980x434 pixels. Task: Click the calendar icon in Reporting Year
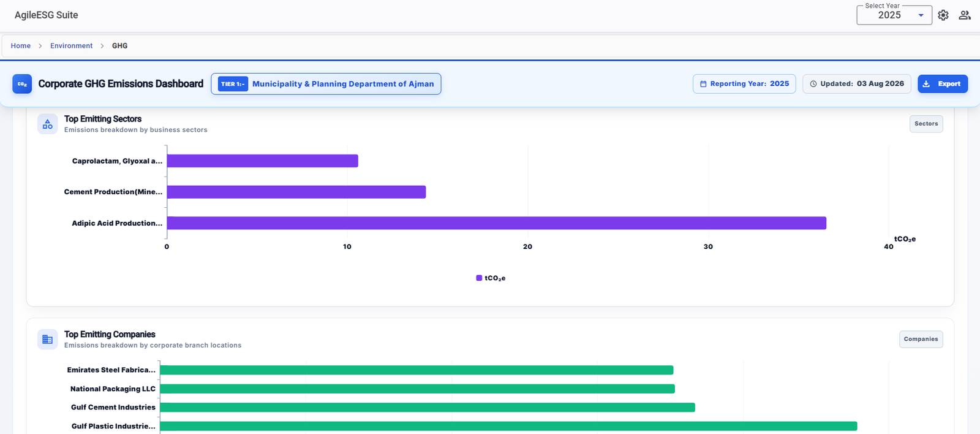703,84
